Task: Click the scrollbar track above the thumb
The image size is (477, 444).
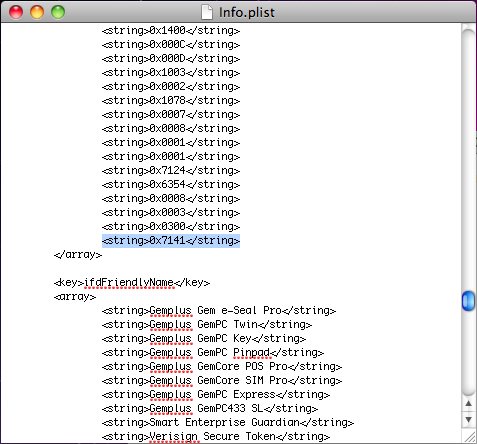Action: [x=468, y=160]
